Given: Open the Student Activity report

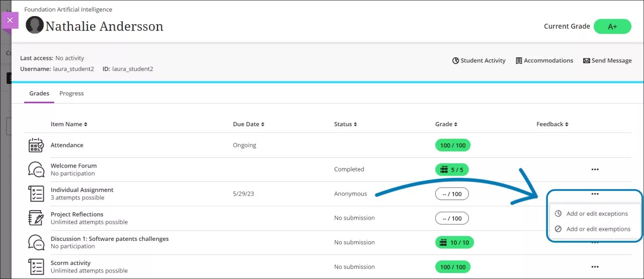Looking at the screenshot, I should (478, 60).
